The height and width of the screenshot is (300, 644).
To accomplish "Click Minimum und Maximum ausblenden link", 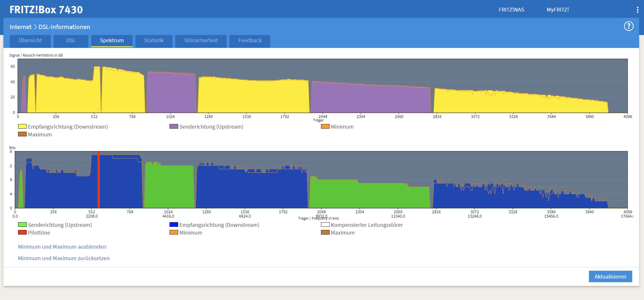I will coord(62,247).
